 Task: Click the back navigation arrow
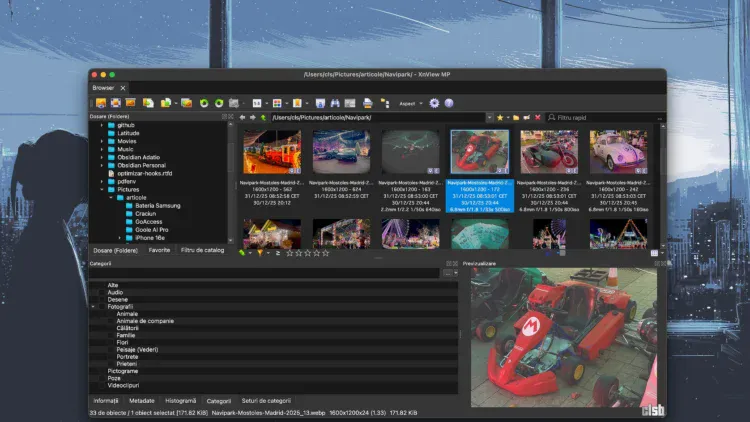pyautogui.click(x=241, y=117)
